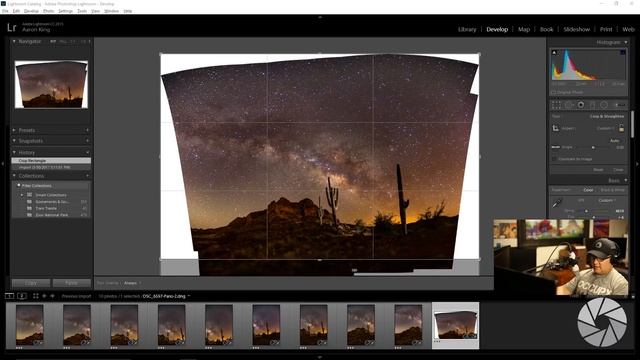Collapse the Collections panel
The image size is (640, 360).
[x=14, y=176]
